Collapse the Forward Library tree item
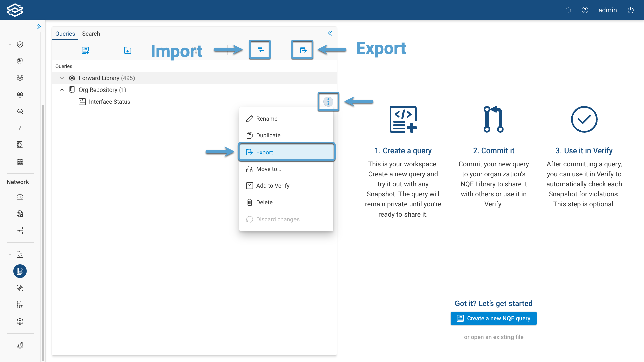The image size is (644, 362). (x=62, y=78)
